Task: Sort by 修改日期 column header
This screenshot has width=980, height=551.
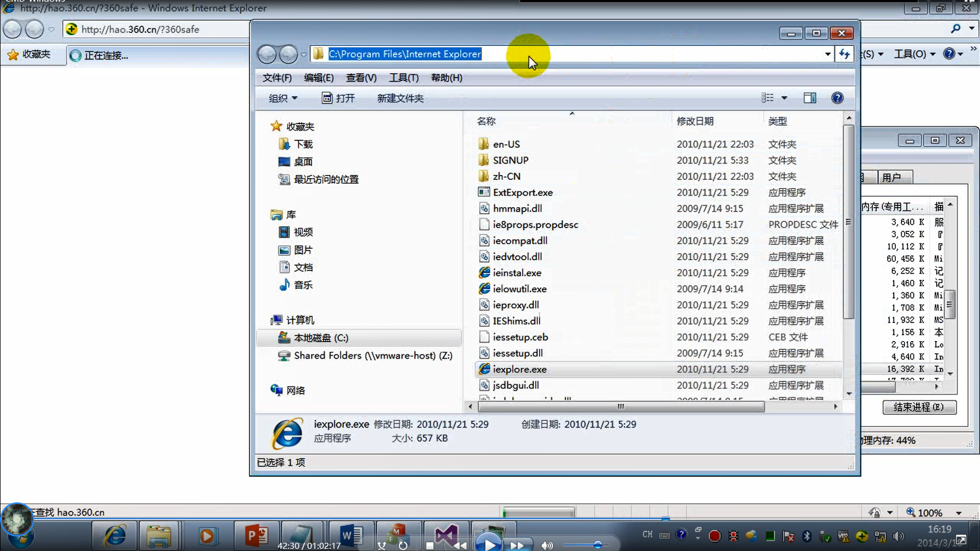Action: (x=695, y=121)
